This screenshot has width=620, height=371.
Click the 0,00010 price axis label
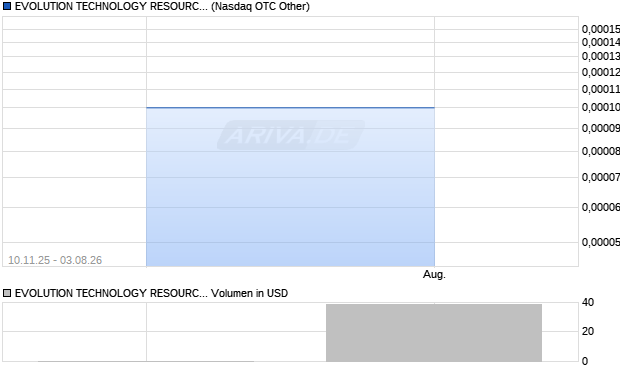601,107
